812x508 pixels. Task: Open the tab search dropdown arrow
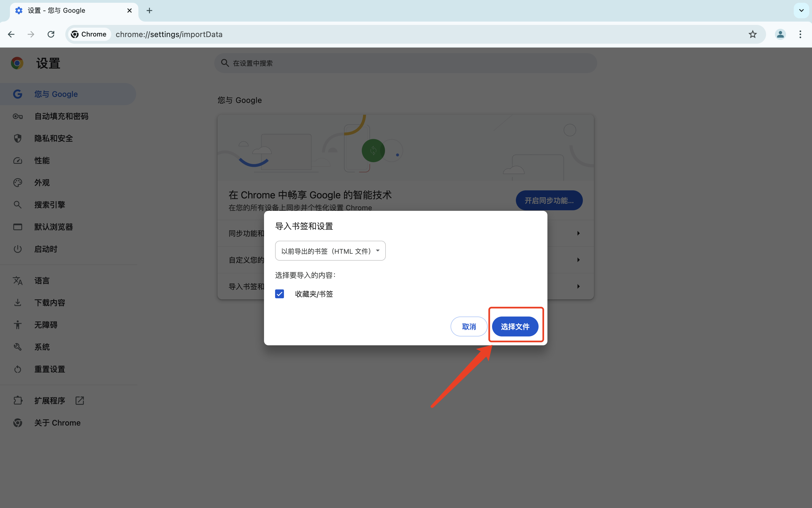(x=801, y=11)
